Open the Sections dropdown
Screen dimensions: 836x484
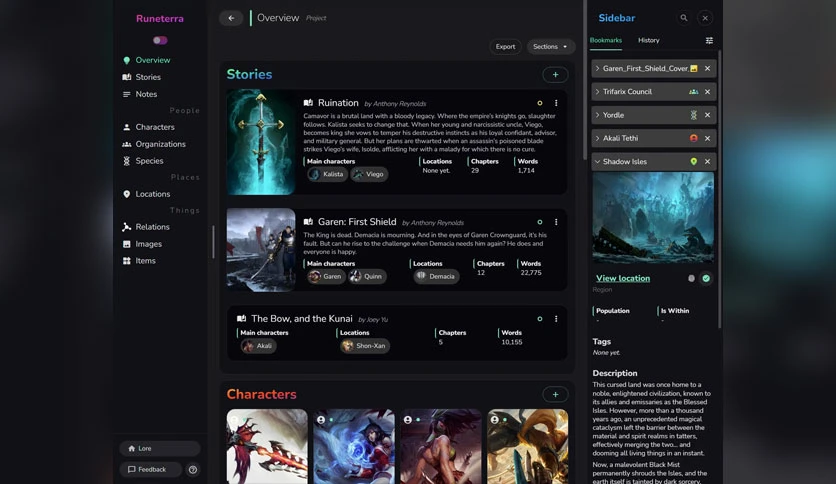(551, 46)
